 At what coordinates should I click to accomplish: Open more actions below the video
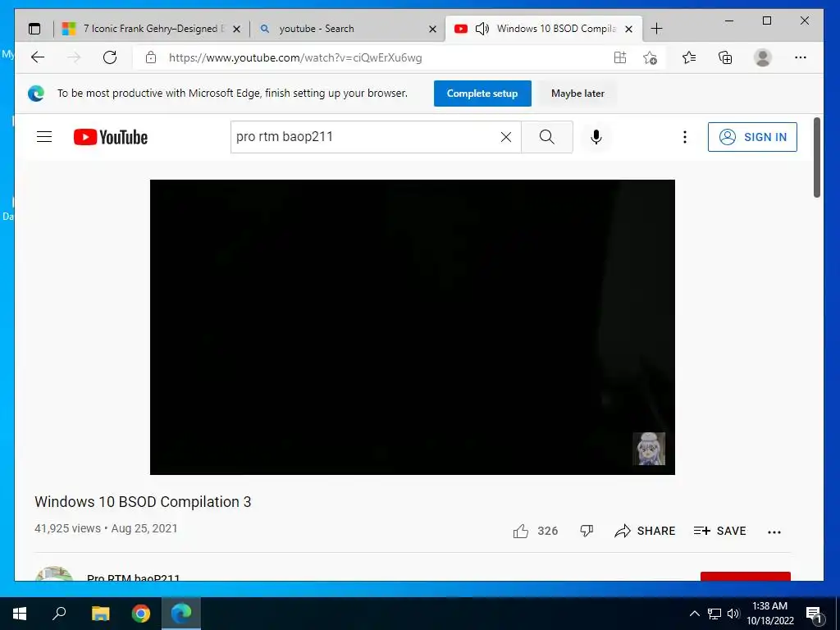click(x=774, y=532)
